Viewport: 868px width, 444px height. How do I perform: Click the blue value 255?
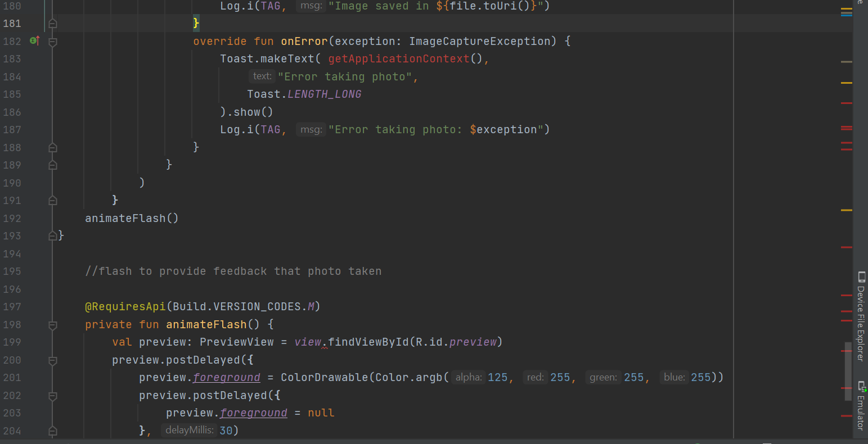coord(701,377)
